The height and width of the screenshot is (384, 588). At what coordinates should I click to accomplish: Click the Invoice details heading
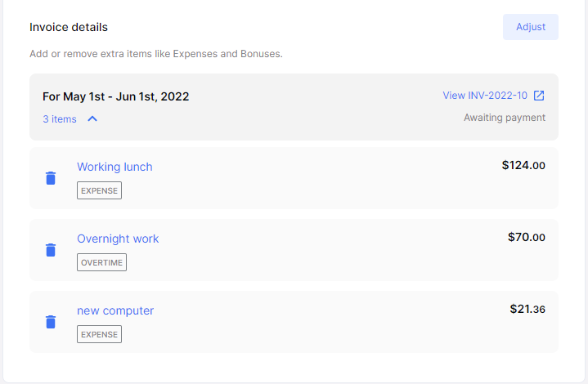[x=69, y=27]
